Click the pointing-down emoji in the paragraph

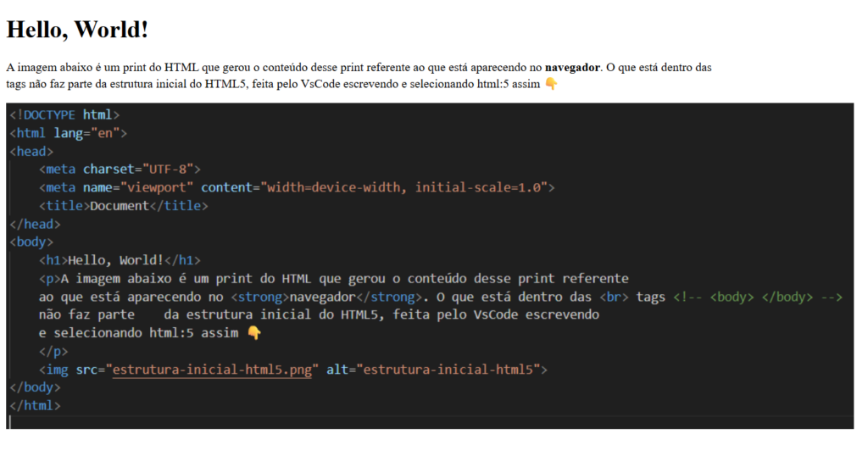tap(551, 84)
